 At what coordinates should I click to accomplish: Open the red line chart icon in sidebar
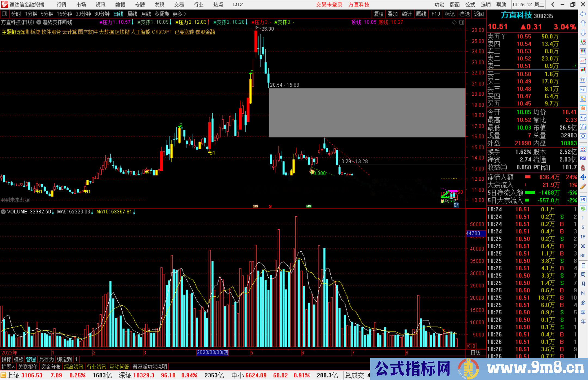click(583, 61)
